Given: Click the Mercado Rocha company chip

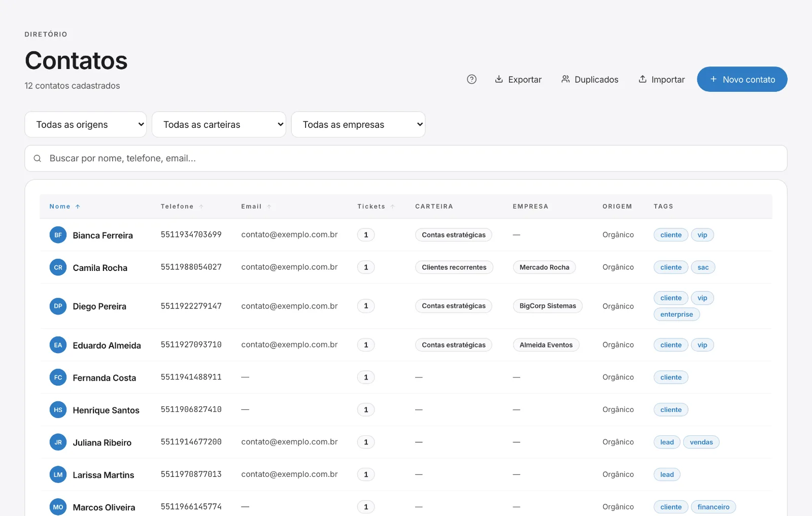Looking at the screenshot, I should point(544,267).
